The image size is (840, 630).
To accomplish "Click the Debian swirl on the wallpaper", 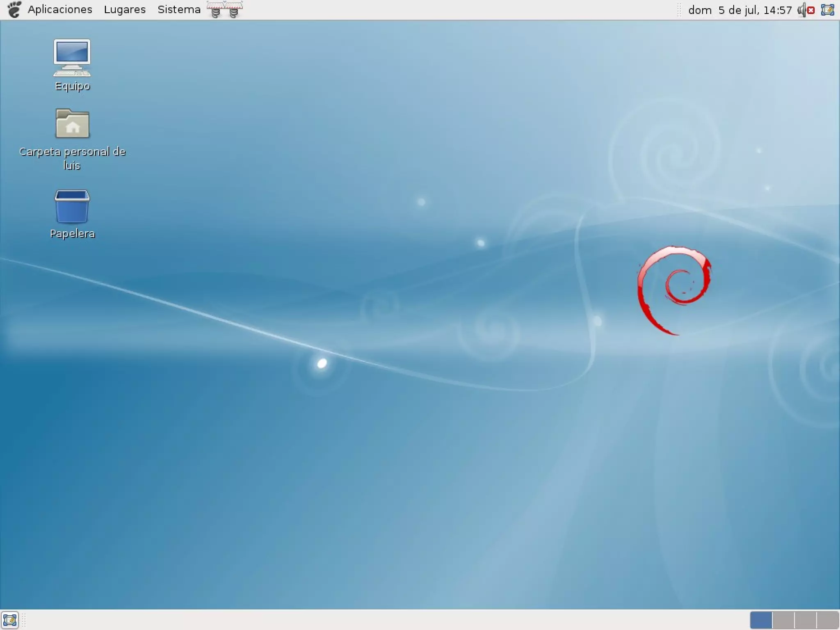I will coord(674,290).
